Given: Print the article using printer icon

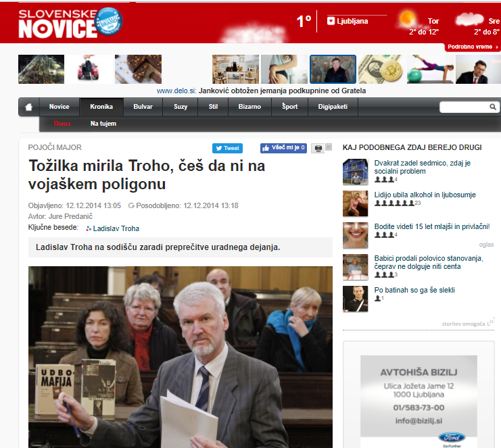Looking at the screenshot, I should (317, 148).
